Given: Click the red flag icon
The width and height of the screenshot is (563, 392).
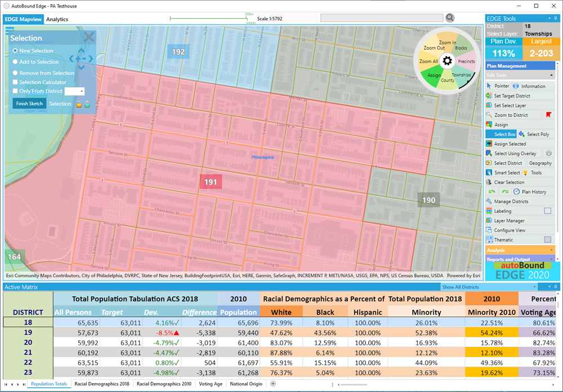Looking at the screenshot, I should [548, 115].
